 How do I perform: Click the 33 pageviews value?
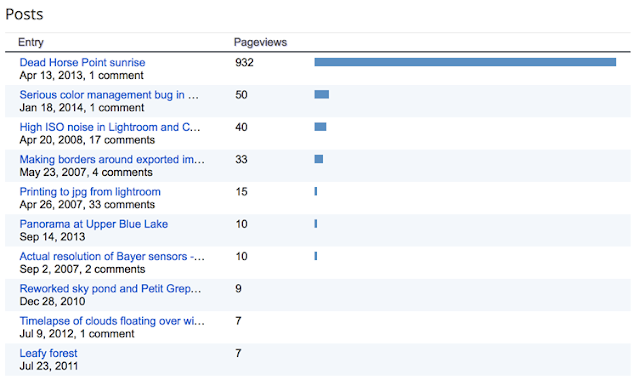tap(241, 159)
